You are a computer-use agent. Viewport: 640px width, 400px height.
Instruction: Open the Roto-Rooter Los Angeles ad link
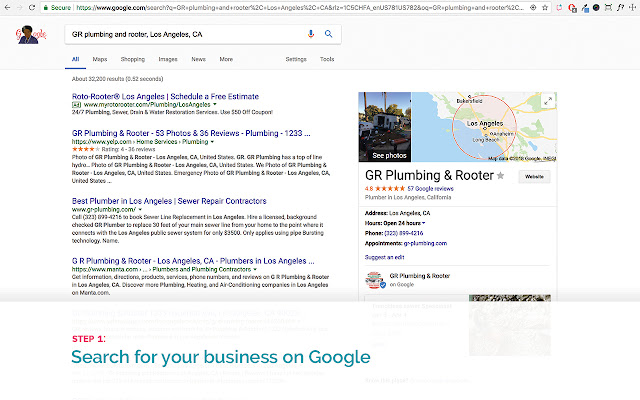point(165,96)
